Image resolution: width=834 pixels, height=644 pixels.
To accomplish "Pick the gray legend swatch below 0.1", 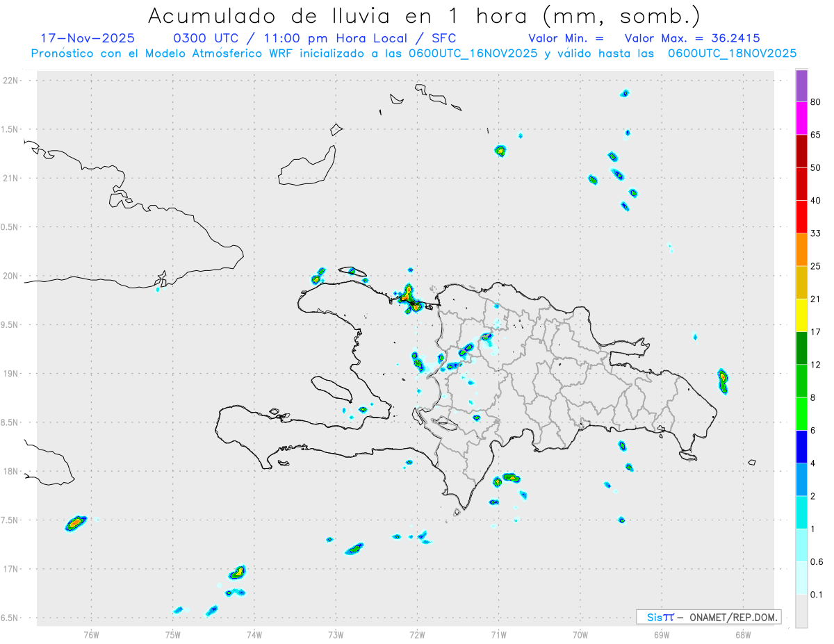I will point(801,611).
